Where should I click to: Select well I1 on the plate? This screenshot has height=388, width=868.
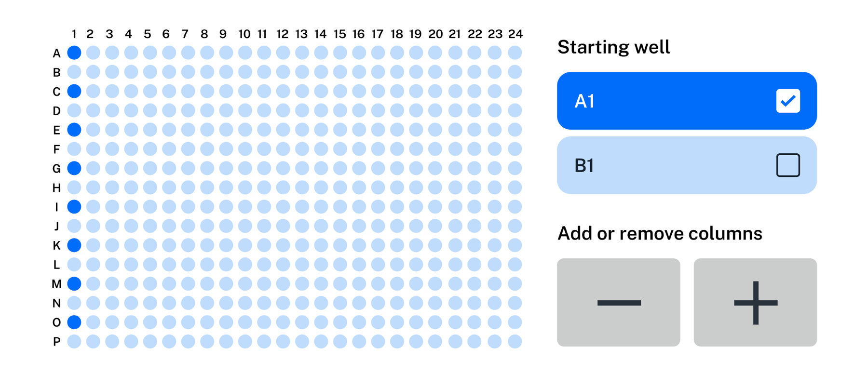(x=74, y=207)
